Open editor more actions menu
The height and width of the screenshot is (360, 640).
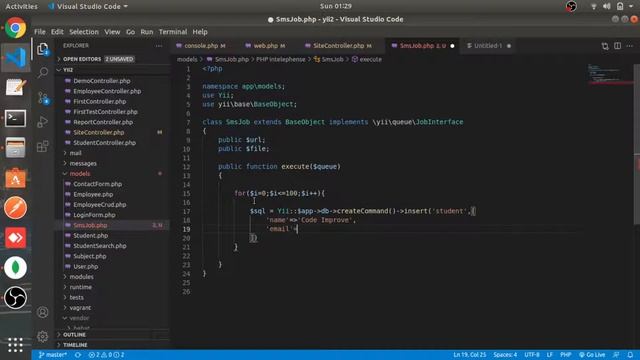click(630, 46)
